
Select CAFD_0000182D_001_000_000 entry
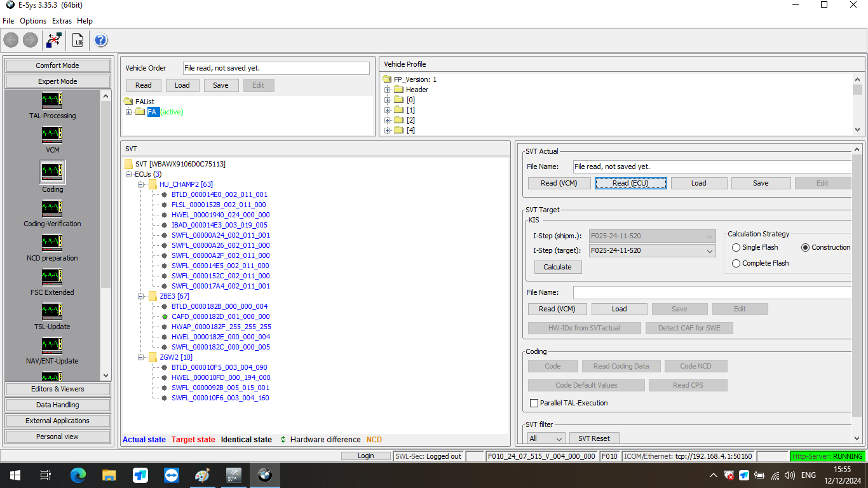(220, 316)
